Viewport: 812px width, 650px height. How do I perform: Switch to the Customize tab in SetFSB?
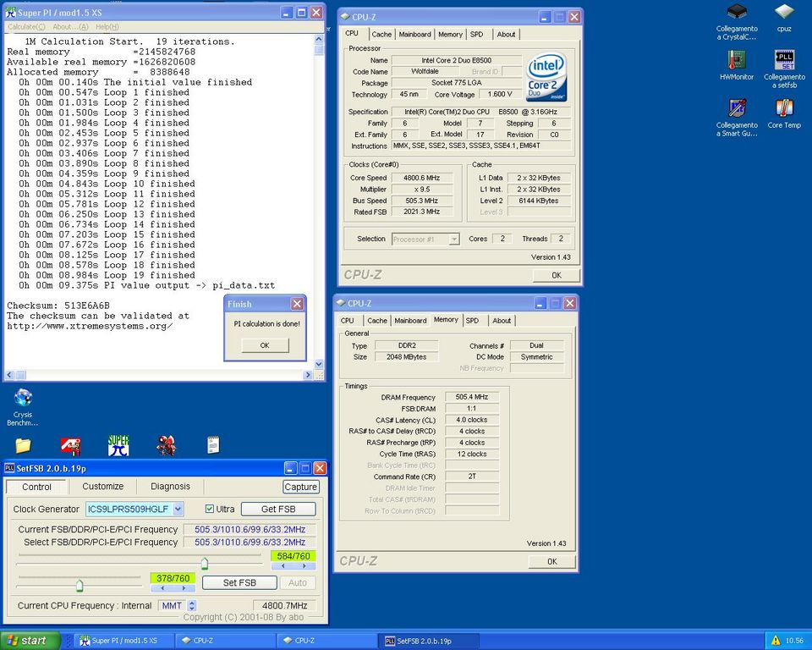click(102, 486)
